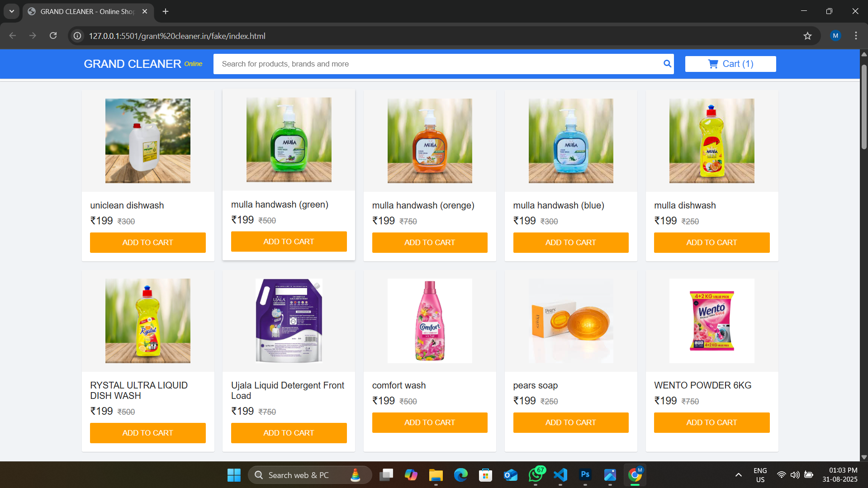Close the GRAND CLEANER tab
The width and height of the screenshot is (868, 488).
(x=145, y=11)
